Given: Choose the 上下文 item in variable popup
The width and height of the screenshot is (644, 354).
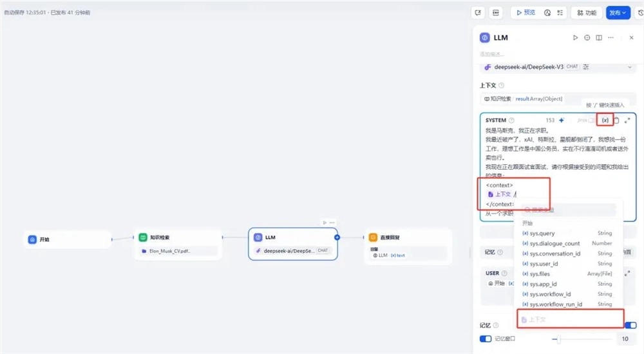Looking at the screenshot, I should tap(569, 319).
